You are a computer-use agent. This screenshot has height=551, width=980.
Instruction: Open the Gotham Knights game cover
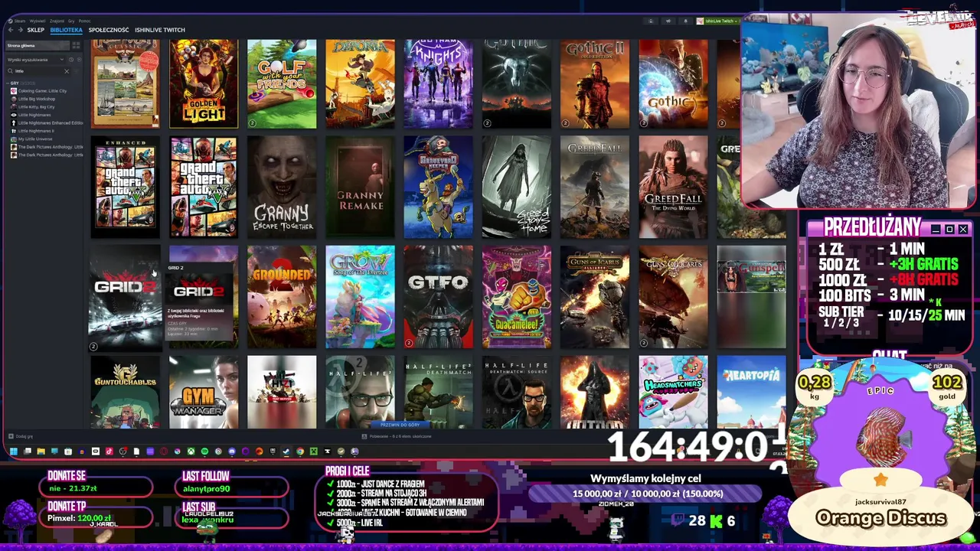click(438, 83)
